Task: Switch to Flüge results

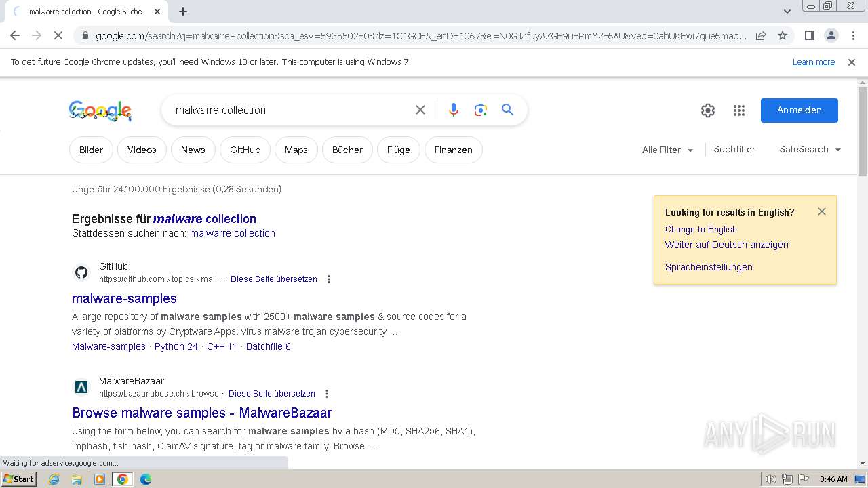Action: (398, 150)
